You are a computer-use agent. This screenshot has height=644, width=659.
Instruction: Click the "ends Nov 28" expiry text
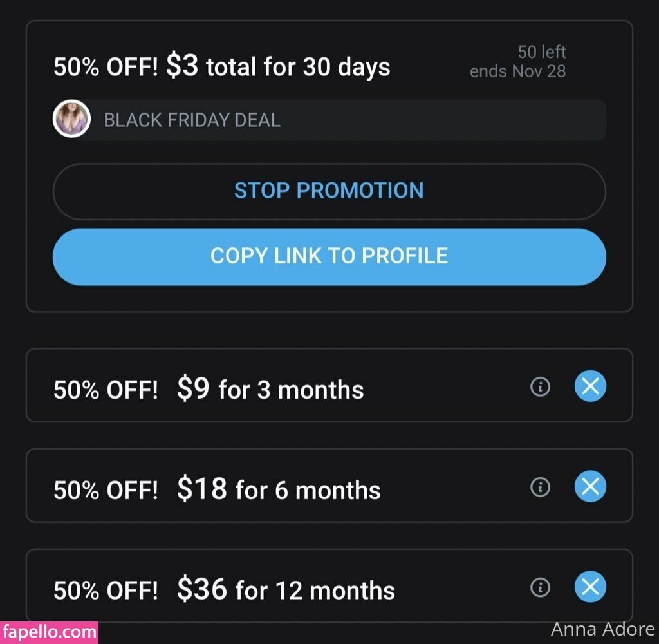[517, 71]
